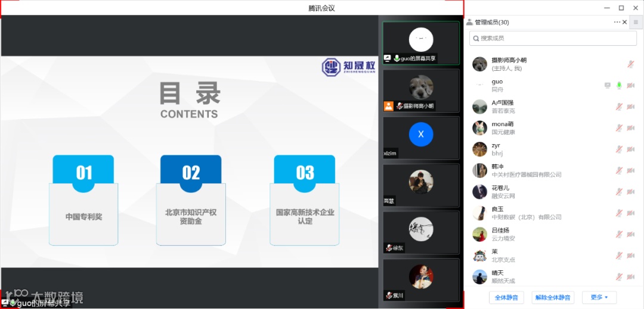
Task: Click 晴天's disabled camera icon
Action: (x=631, y=277)
